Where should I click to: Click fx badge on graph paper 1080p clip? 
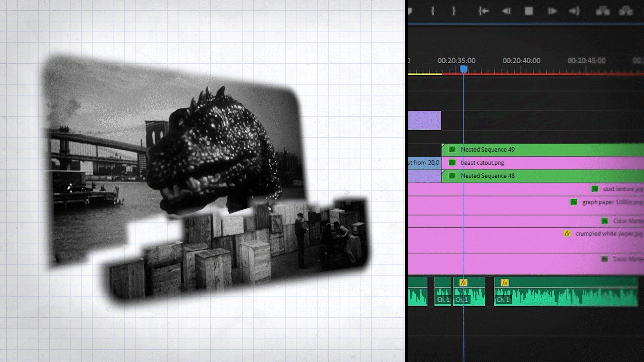[574, 202]
